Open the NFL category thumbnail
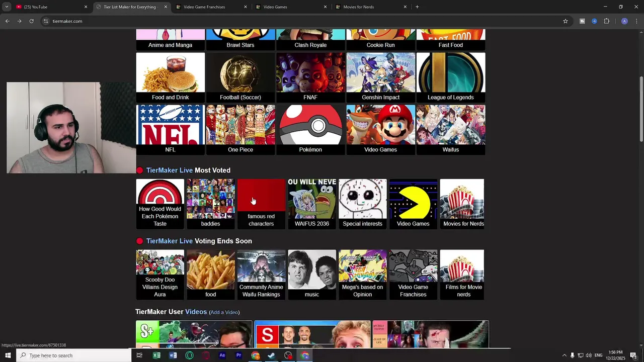 170,130
